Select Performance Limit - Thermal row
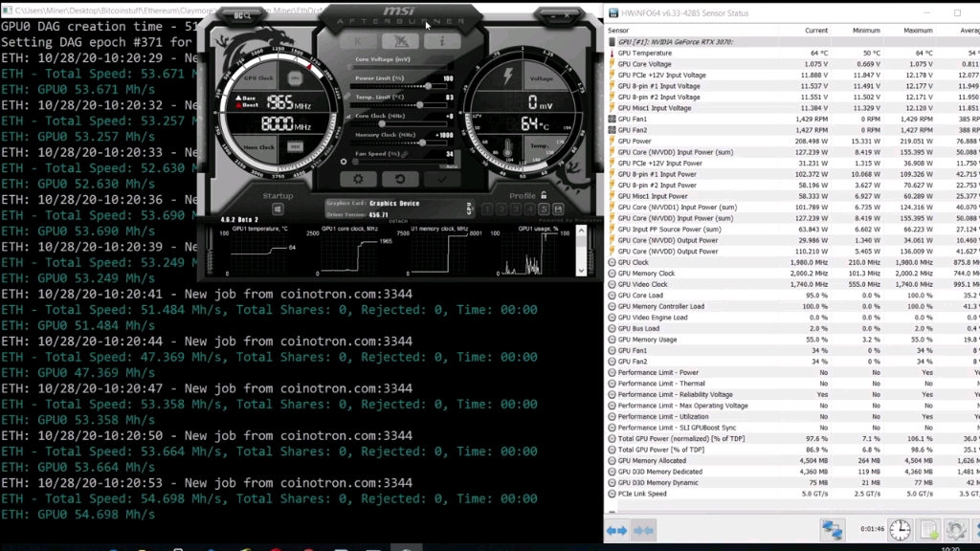The image size is (980, 551). (792, 384)
